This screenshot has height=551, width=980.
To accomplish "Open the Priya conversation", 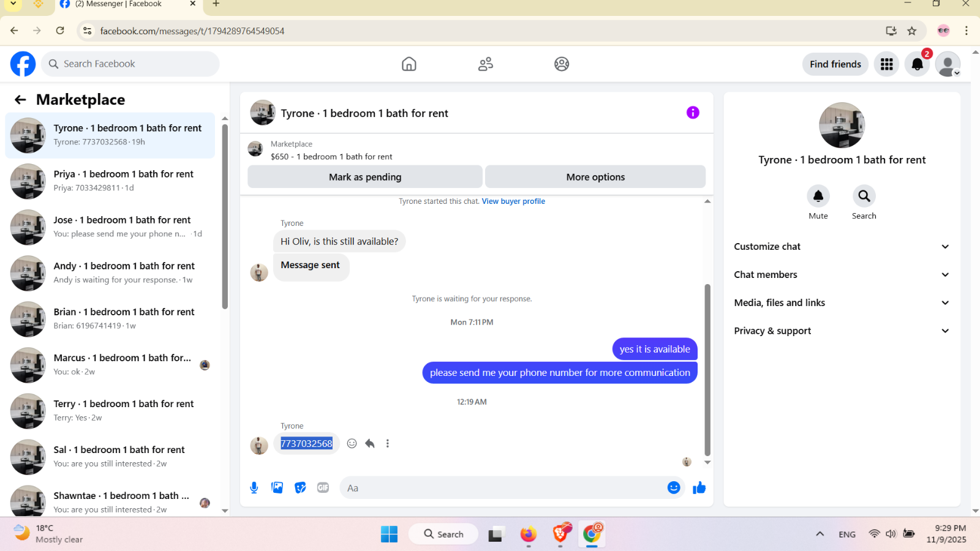I will pyautogui.click(x=110, y=181).
